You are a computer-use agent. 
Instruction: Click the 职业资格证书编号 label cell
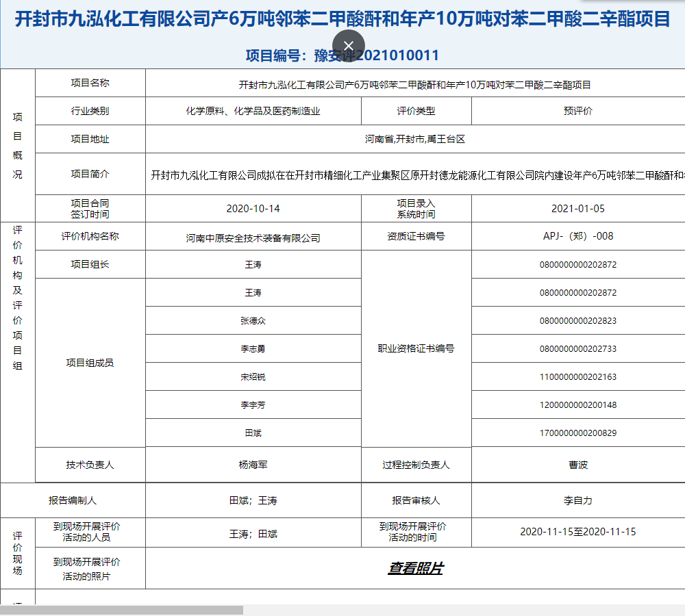(x=416, y=348)
